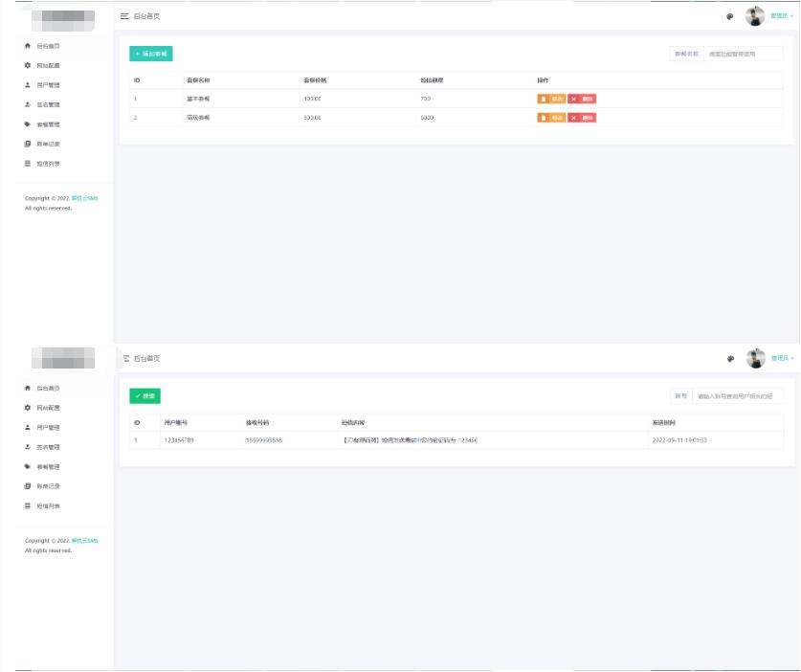Open 账单记录 in SMS page sidebar
The image size is (801, 672).
tap(48, 486)
